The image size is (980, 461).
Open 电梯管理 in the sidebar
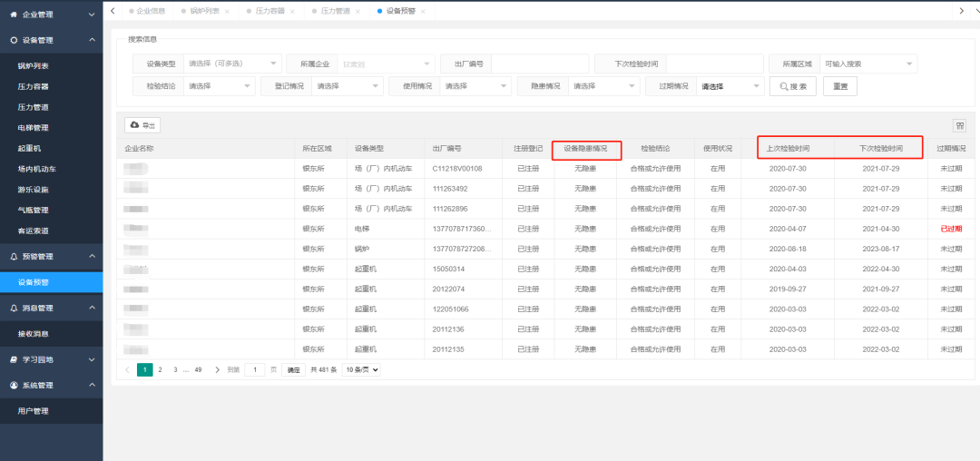pyautogui.click(x=34, y=128)
